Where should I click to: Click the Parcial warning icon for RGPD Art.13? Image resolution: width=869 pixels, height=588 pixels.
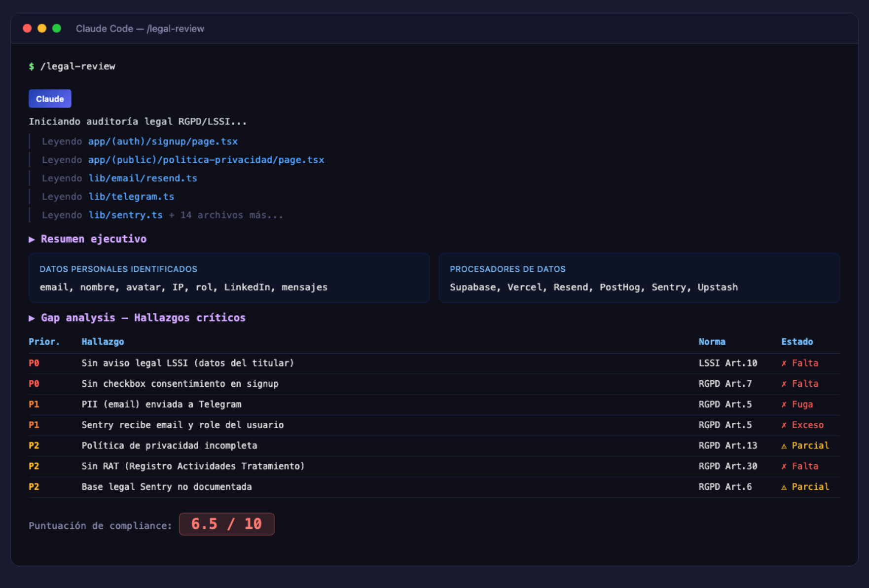(784, 446)
